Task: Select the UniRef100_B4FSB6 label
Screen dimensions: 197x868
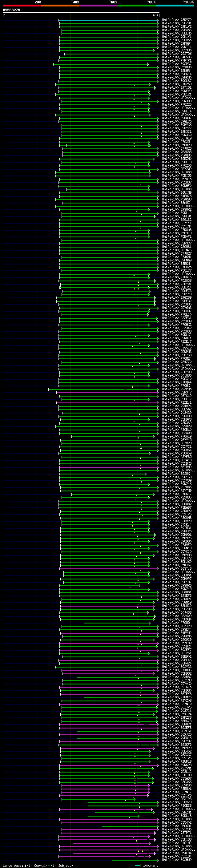Action: tap(177, 57)
